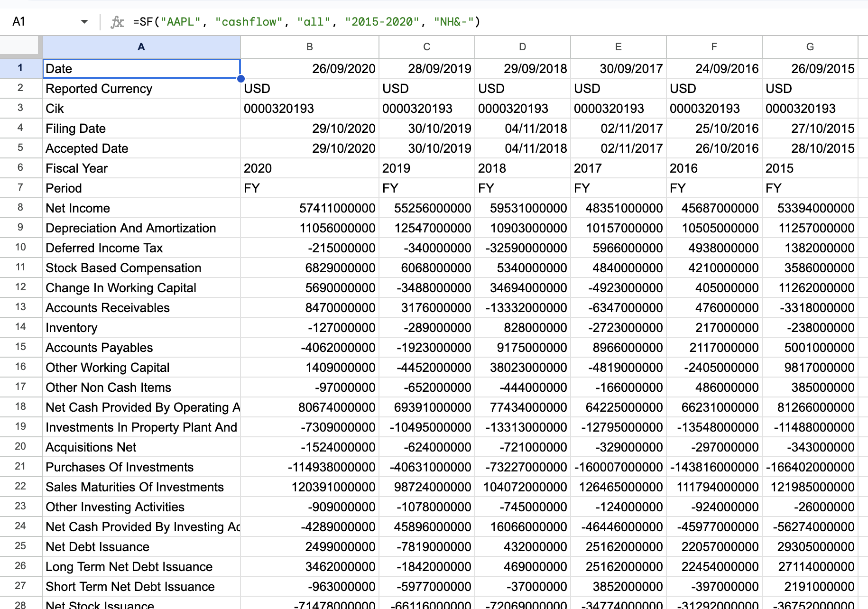868x609 pixels.
Task: Click Inventory value 828000000
Action: pyautogui.click(x=523, y=328)
